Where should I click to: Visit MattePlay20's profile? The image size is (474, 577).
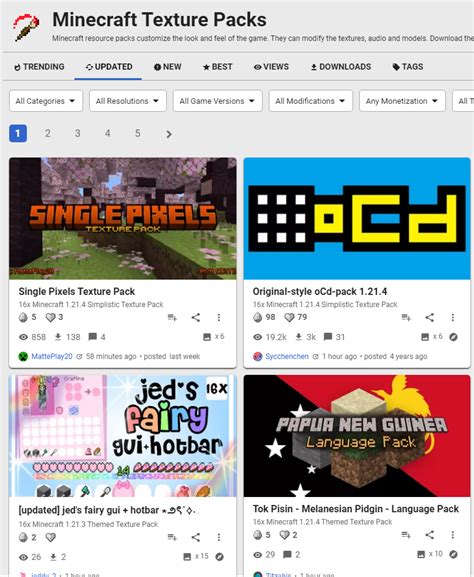[52, 356]
